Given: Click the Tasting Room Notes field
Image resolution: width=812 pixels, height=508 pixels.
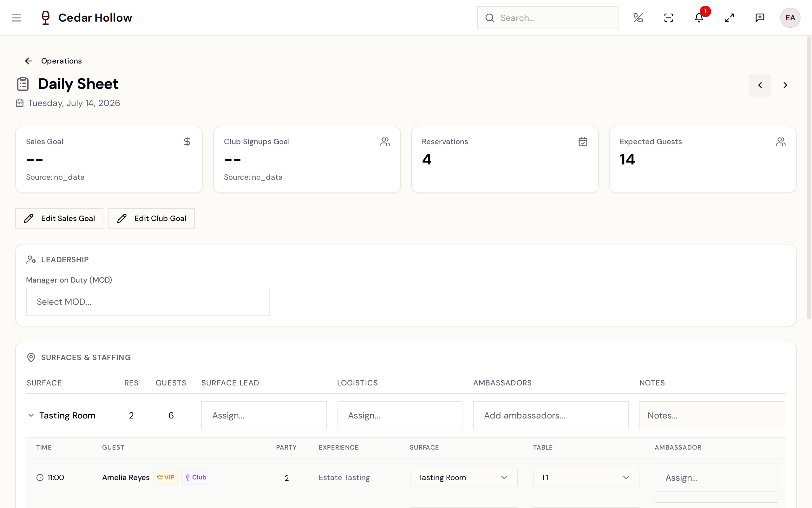Looking at the screenshot, I should (712, 415).
